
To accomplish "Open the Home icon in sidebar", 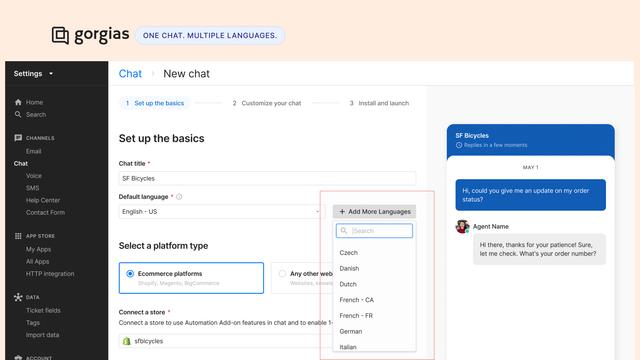I will 18,102.
